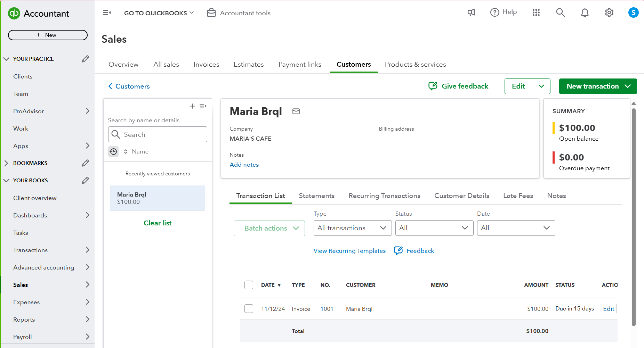Click the email envelope icon beside Maria Brql
Screen dimensions: 644x348
tap(296, 111)
